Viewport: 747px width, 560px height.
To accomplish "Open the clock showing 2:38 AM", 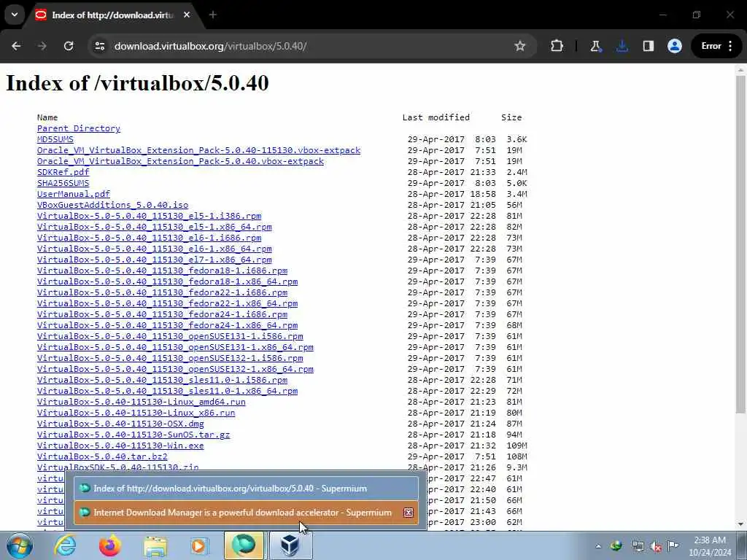I will (x=709, y=546).
